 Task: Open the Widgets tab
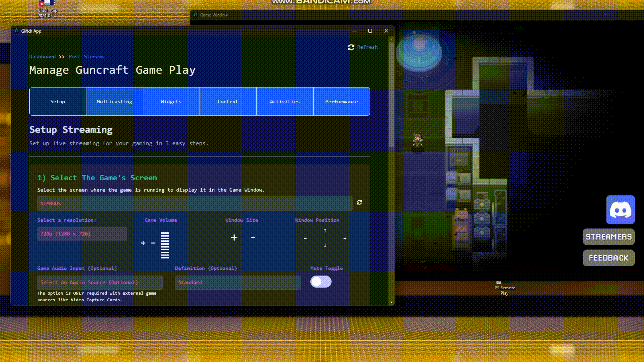171,102
